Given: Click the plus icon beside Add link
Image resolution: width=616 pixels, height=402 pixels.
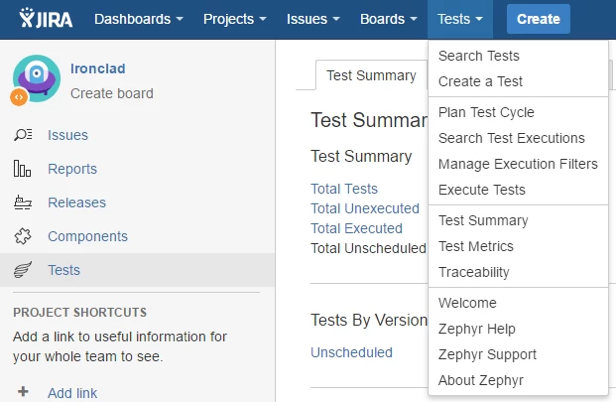Looking at the screenshot, I should coord(23,393).
